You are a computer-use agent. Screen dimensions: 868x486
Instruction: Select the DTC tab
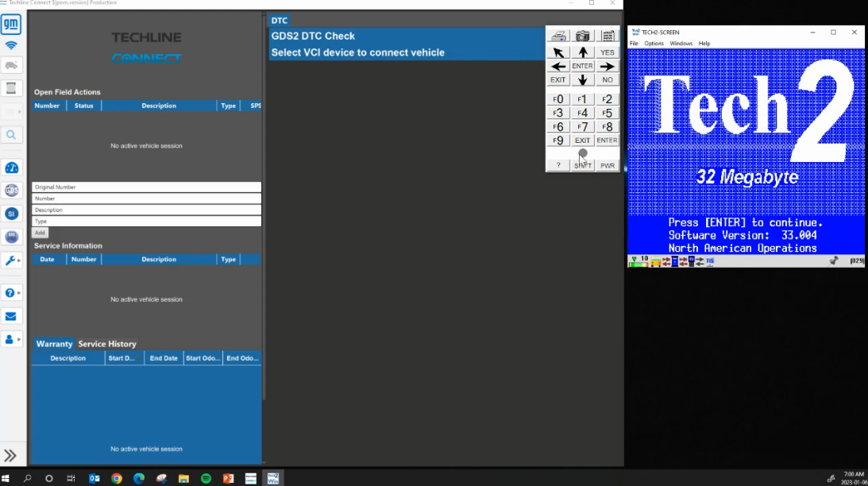[x=279, y=21]
